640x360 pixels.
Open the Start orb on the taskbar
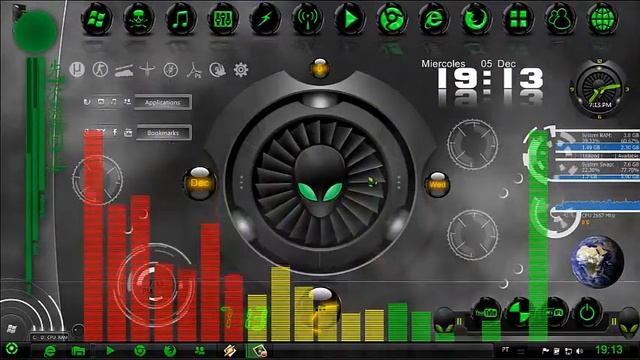[12, 349]
